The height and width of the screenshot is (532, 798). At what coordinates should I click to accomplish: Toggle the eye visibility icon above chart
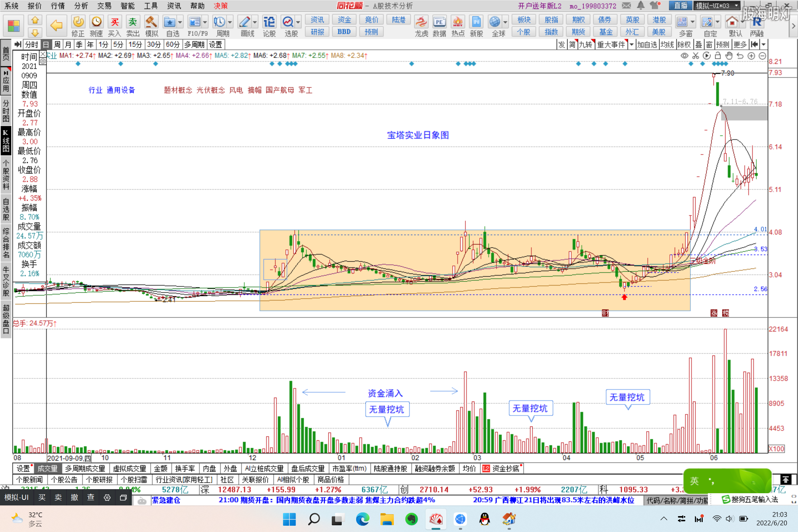tap(684, 56)
